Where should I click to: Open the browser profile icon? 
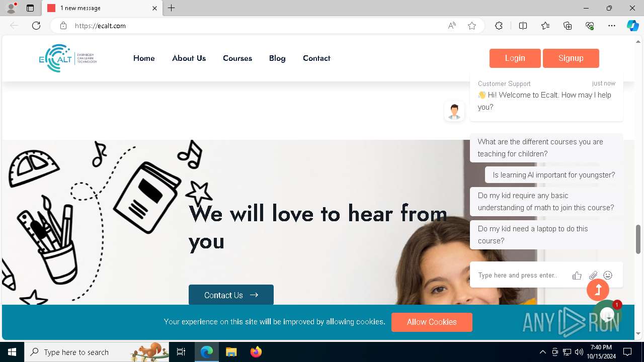click(11, 8)
